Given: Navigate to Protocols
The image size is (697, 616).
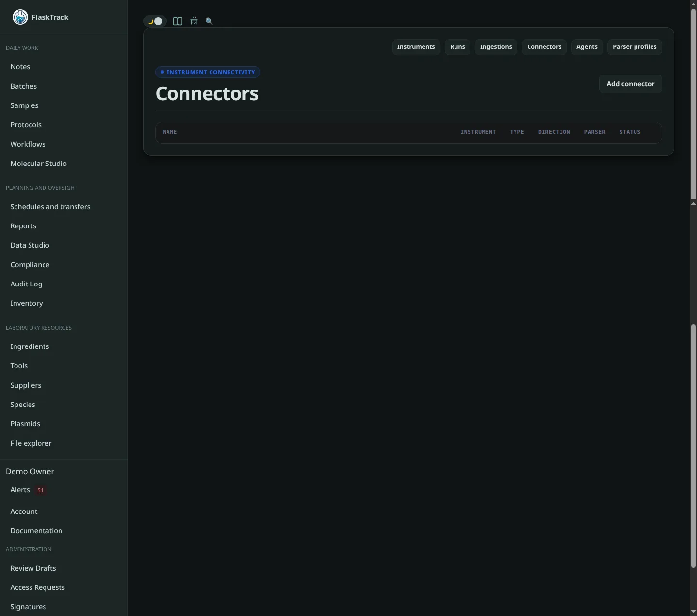Looking at the screenshot, I should pos(63,125).
